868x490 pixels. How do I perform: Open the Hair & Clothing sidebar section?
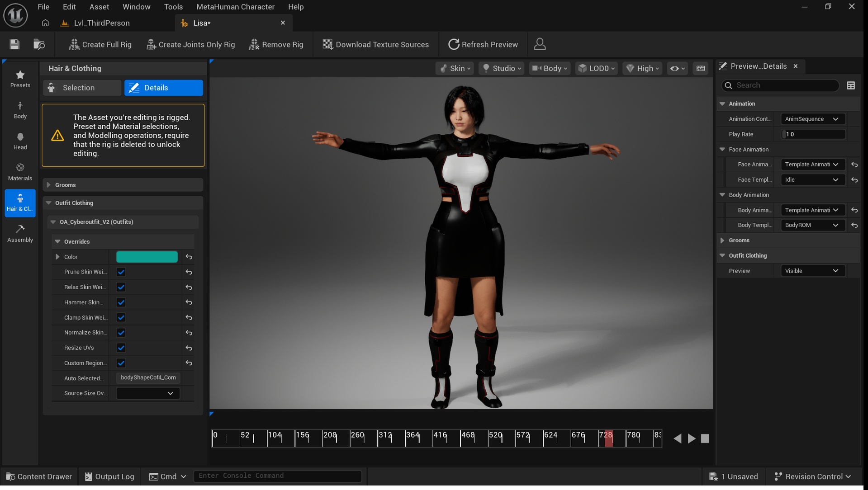pyautogui.click(x=20, y=203)
